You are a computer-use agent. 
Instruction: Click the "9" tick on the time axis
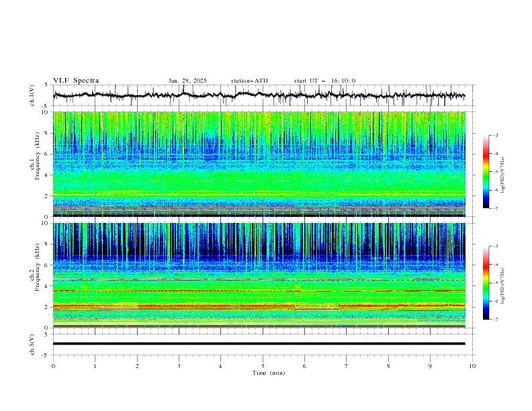430,366
